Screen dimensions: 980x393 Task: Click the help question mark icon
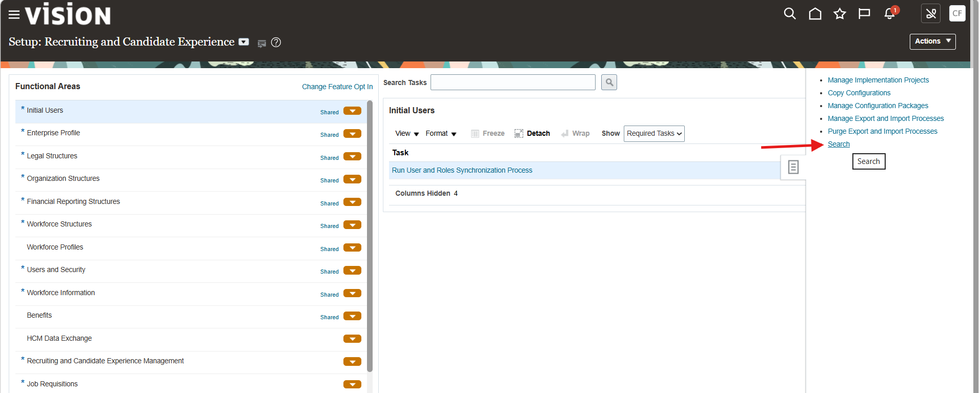[276, 43]
